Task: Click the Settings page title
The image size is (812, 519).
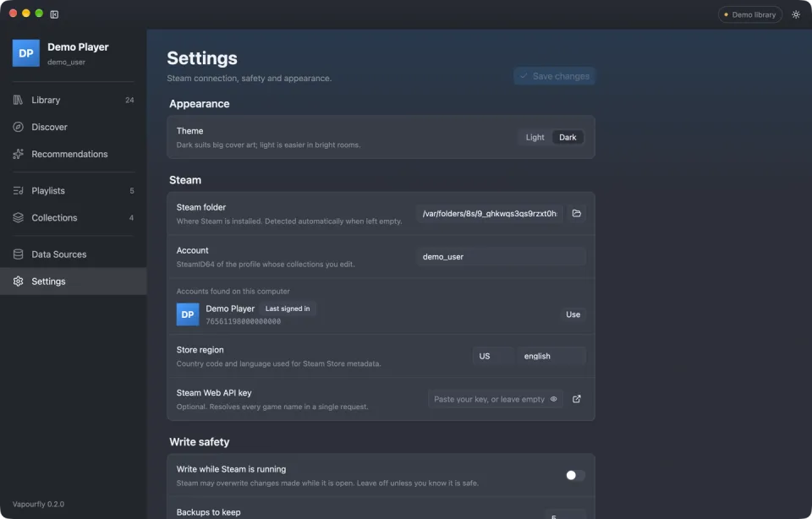Action: point(202,58)
